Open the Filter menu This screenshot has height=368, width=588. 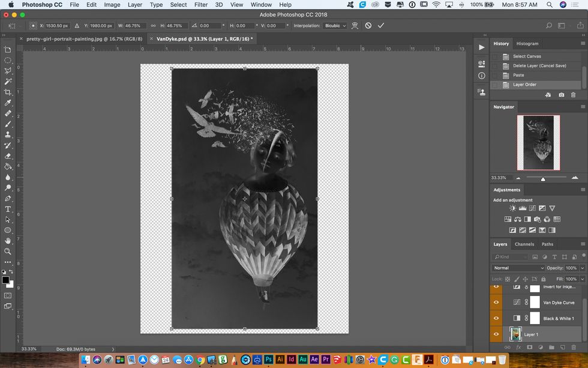tap(201, 5)
